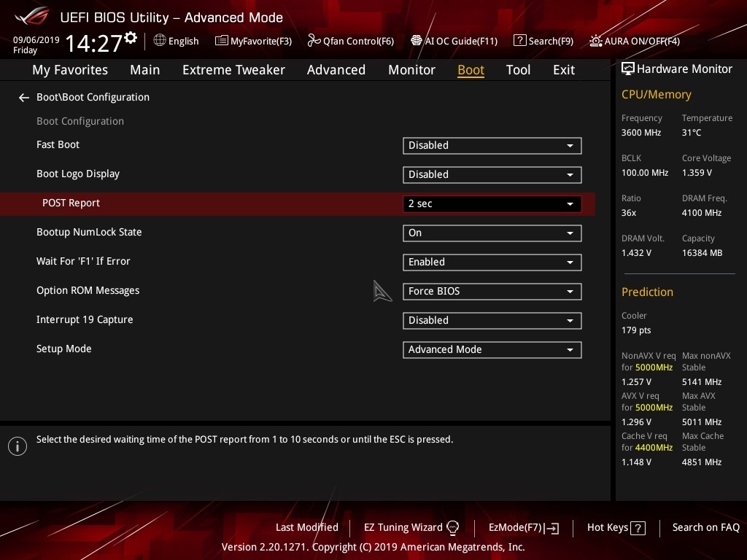The image size is (747, 560).
Task: Open Search(F9)
Action: click(x=543, y=41)
